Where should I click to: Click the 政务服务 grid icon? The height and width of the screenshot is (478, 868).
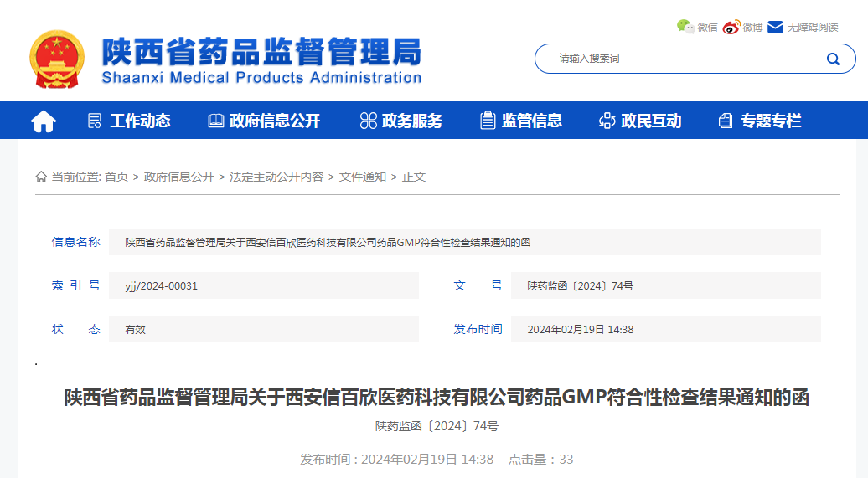368,121
